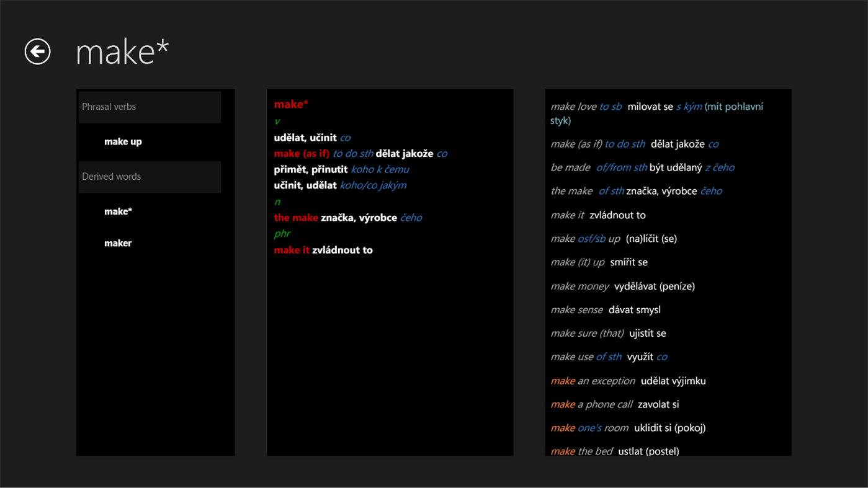The height and width of the screenshot is (488, 868).
Task: Open the entry for maker
Action: 118,242
